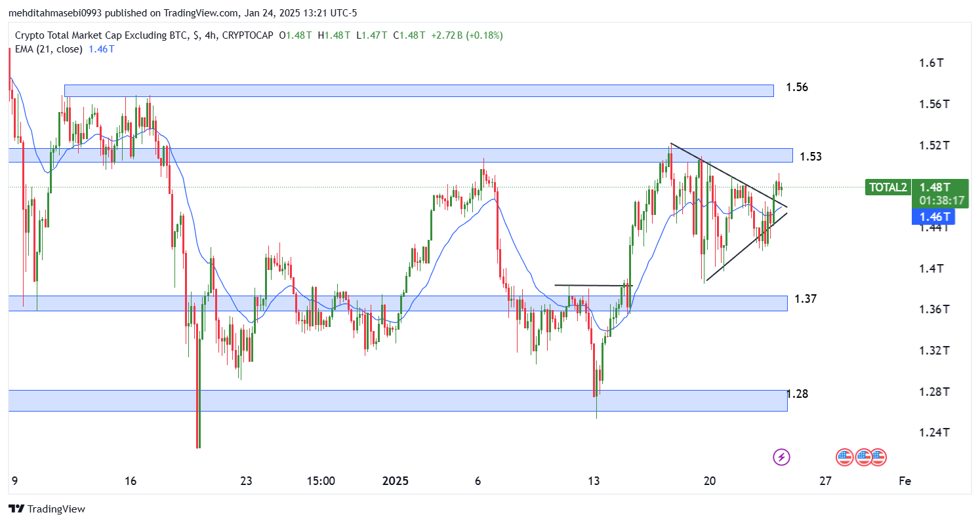This screenshot has width=980, height=523.
Task: Click the 27 date label on the time axis
Action: click(826, 481)
